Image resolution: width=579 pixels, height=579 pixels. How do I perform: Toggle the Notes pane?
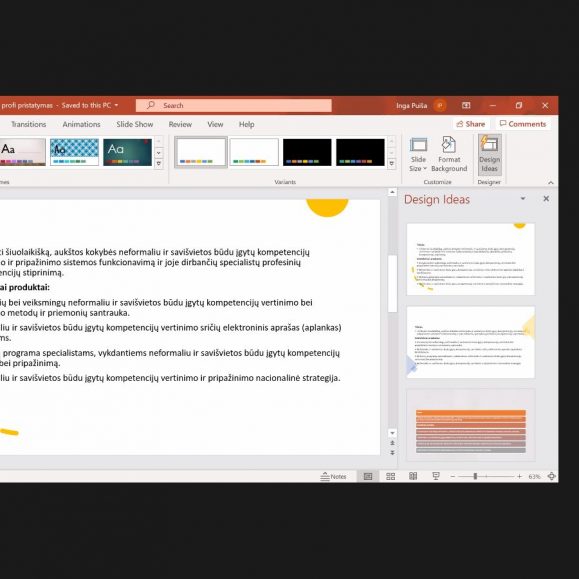(x=333, y=476)
